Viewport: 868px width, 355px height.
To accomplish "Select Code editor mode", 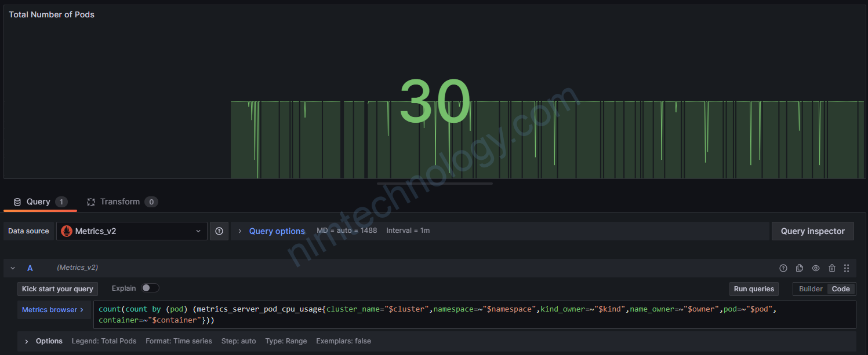I will tap(841, 289).
